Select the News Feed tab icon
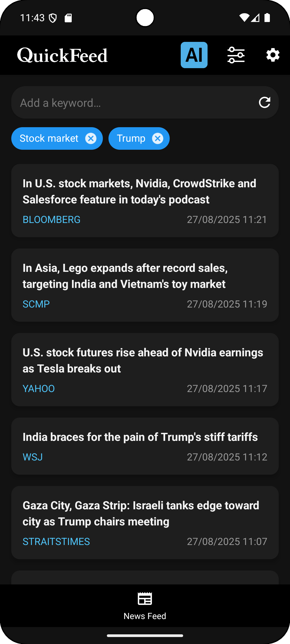This screenshot has width=290, height=644. tap(145, 599)
